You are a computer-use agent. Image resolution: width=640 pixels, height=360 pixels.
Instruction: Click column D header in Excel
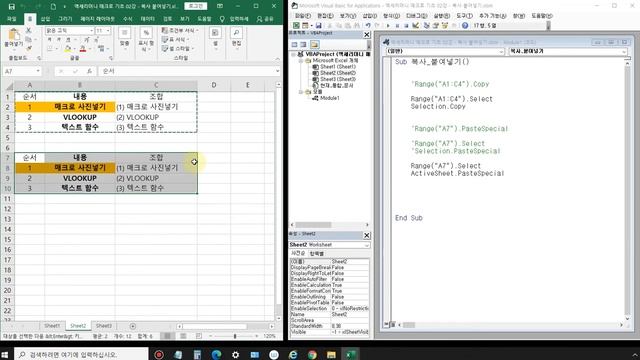coord(213,85)
